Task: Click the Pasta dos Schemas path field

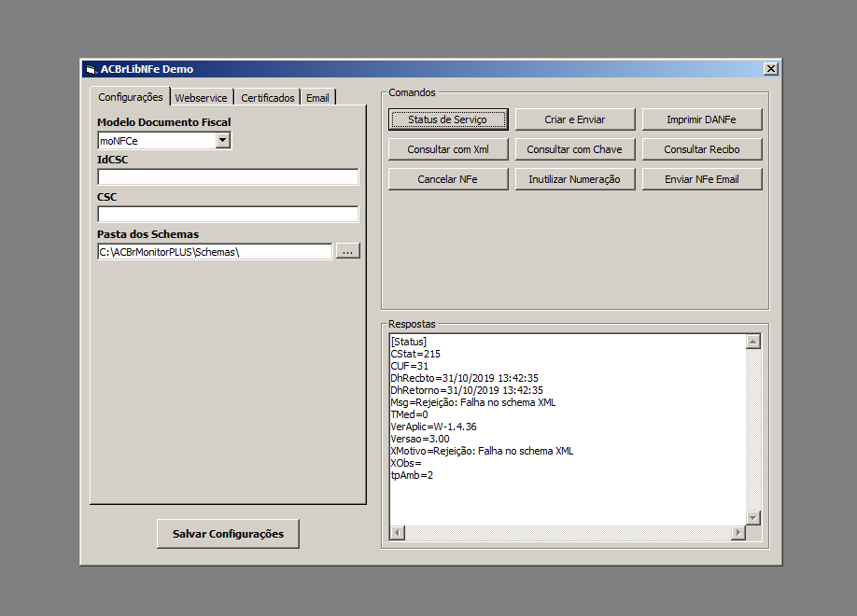Action: pos(215,252)
